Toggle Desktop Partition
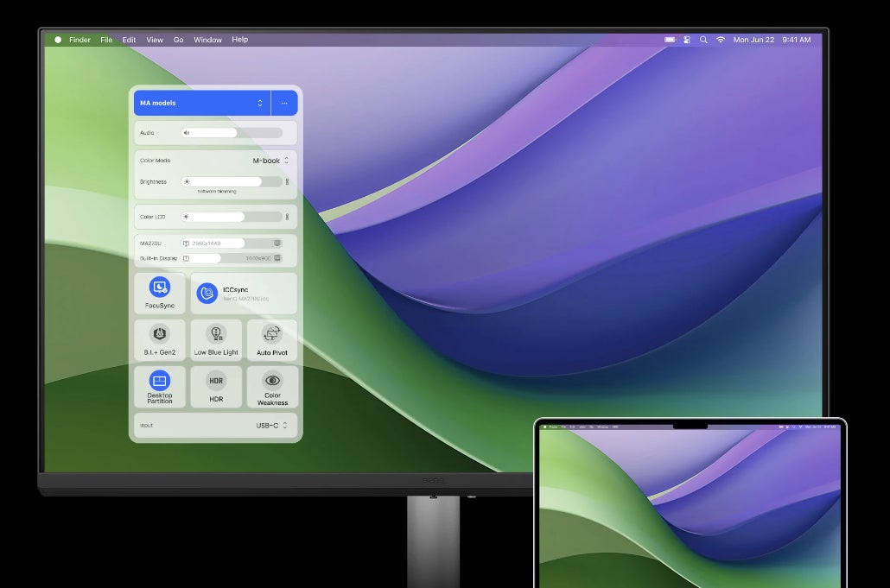This screenshot has height=588, width=890. pos(160,387)
